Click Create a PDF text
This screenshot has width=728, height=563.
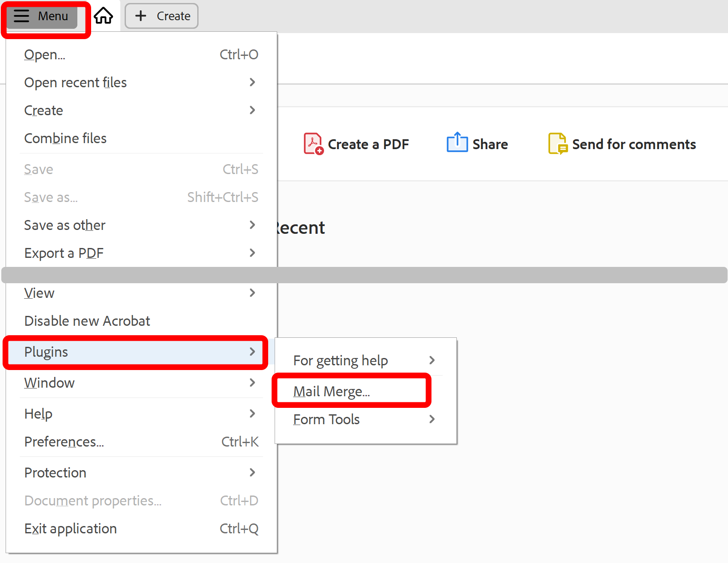tap(368, 144)
